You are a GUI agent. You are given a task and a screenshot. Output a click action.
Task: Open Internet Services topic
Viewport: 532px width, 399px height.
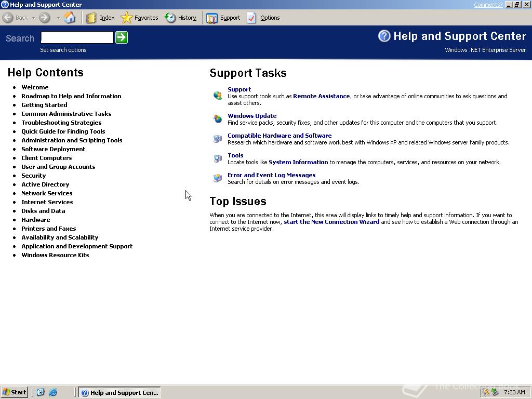(47, 202)
